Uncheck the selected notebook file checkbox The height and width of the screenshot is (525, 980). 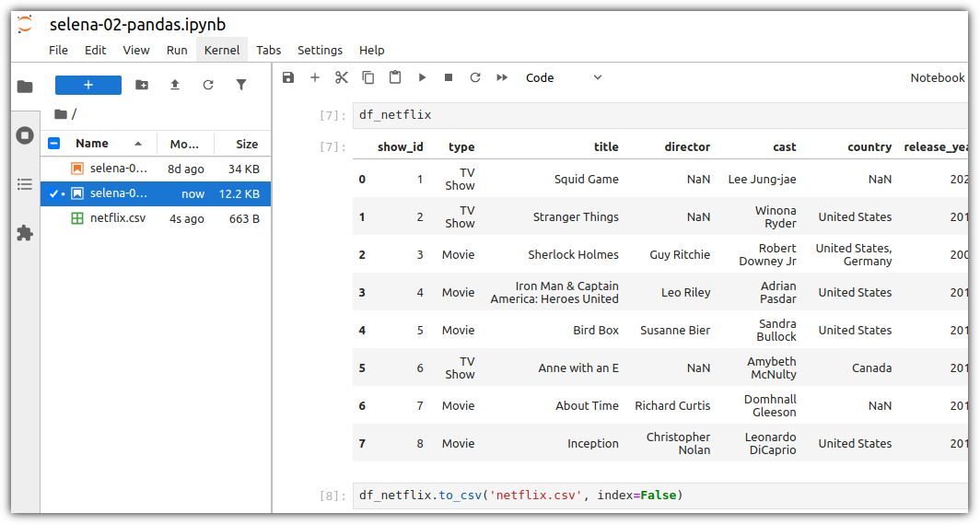click(x=54, y=193)
